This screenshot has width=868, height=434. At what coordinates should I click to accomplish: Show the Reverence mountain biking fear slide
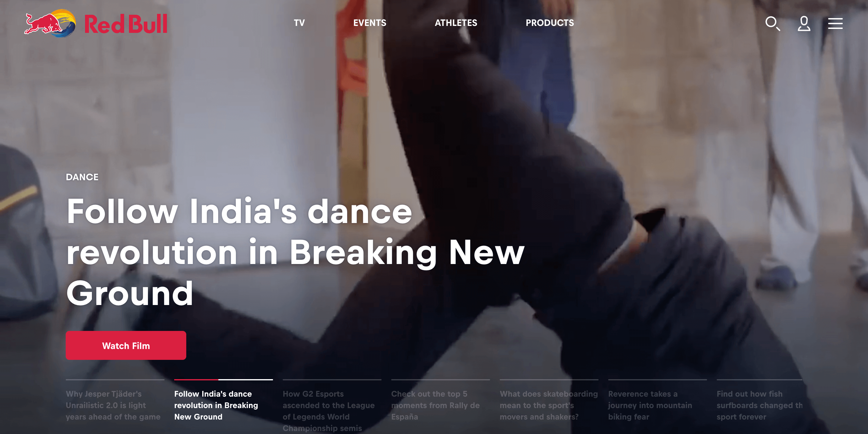(657, 405)
